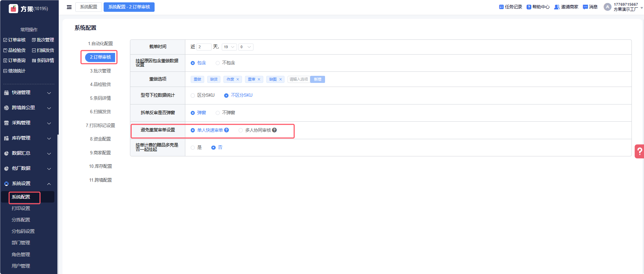The image size is (644, 274).
Task: Remove the 缺图 tag
Action: point(280,79)
